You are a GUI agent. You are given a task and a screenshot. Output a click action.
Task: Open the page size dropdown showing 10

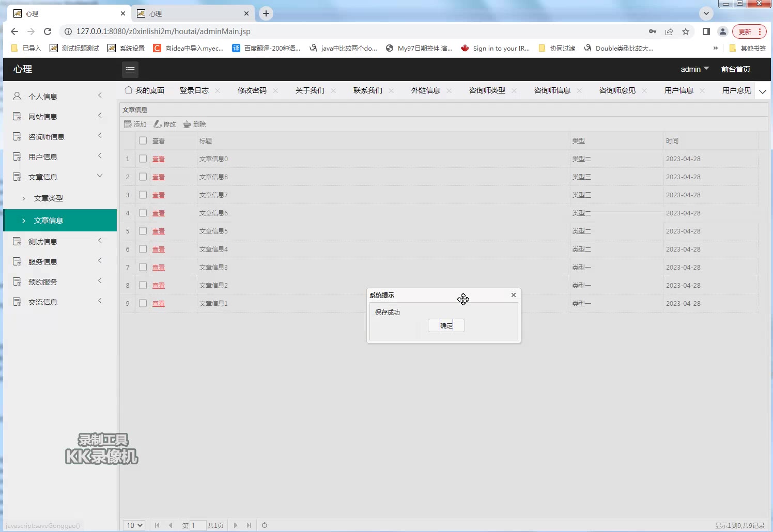(x=134, y=525)
